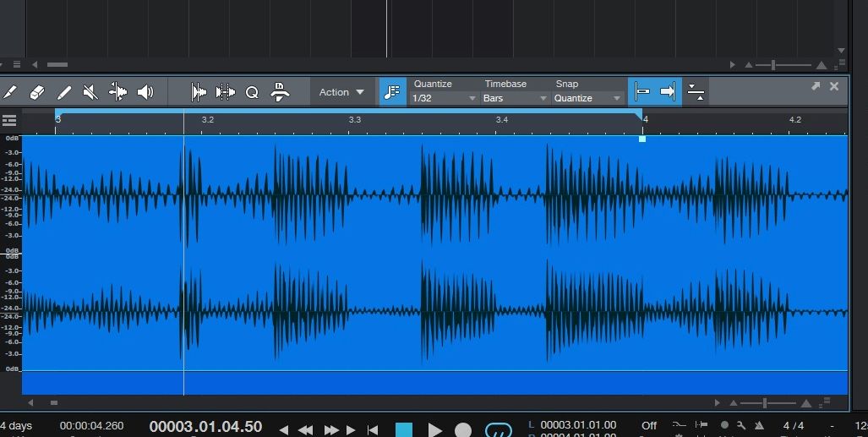Viewport: 868px width, 437px height.
Task: Select the Listen speaker tool
Action: tap(145, 92)
